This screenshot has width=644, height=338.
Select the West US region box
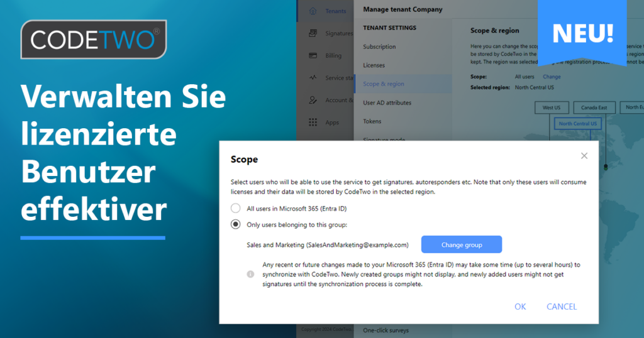(552, 107)
